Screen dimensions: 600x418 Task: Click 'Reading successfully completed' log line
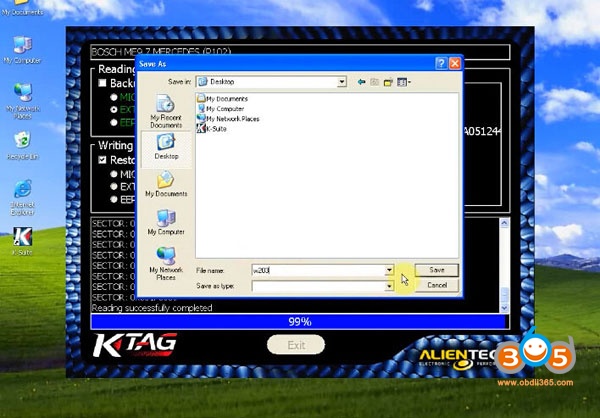pos(152,308)
